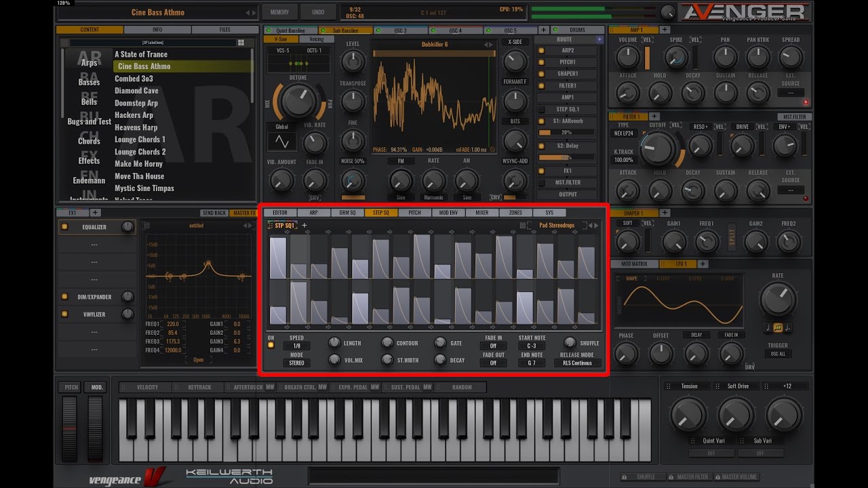Screen dimensions: 868x488
Task: Add a new filter beside FILTER 1
Action: tap(655, 117)
